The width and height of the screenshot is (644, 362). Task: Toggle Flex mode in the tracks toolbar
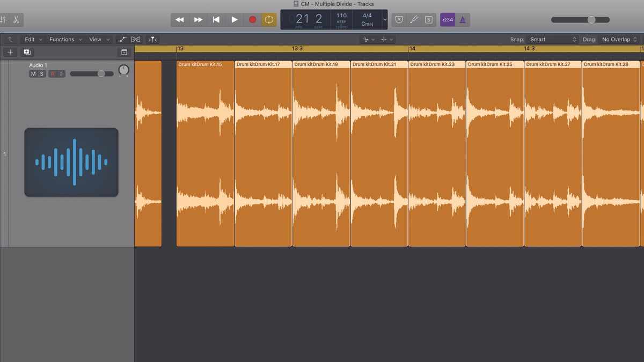point(135,39)
